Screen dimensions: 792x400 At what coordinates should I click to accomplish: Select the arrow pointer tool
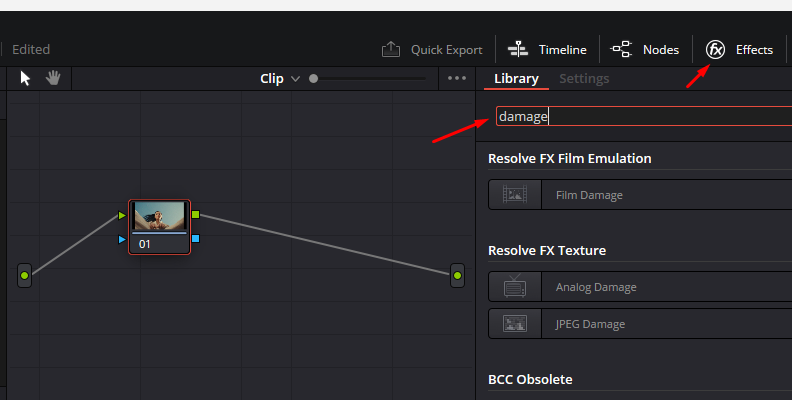click(26, 78)
